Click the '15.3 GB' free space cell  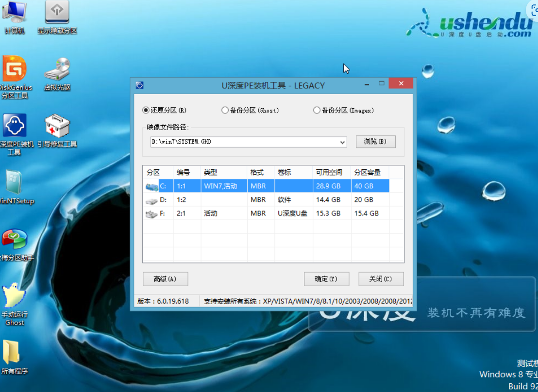332,213
